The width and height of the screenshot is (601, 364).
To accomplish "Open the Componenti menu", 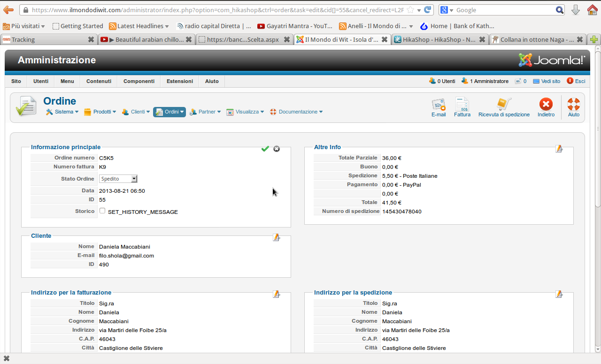I will pos(139,81).
